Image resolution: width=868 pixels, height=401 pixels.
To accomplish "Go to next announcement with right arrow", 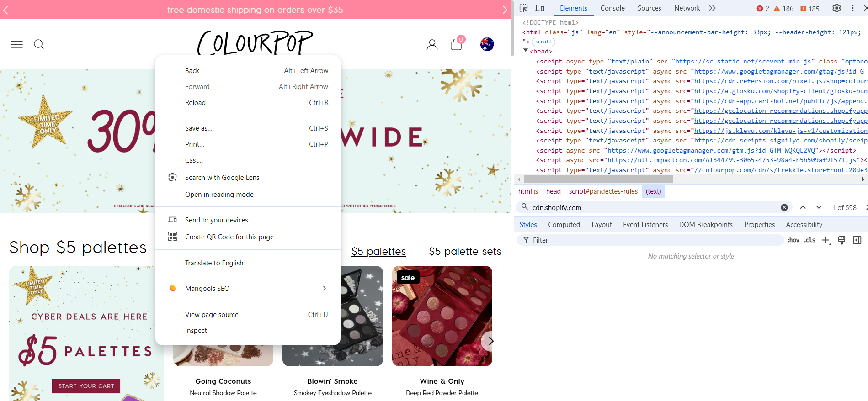I will tap(505, 10).
